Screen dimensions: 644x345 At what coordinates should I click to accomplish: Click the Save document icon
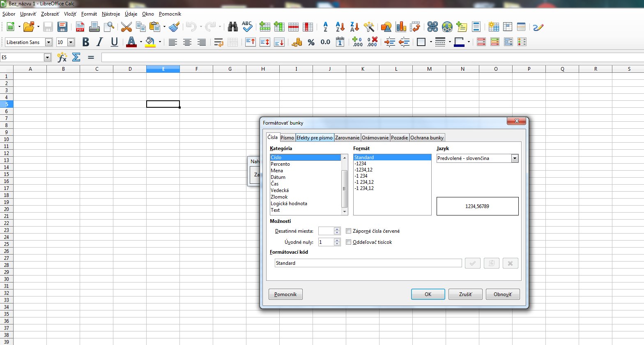(x=48, y=27)
